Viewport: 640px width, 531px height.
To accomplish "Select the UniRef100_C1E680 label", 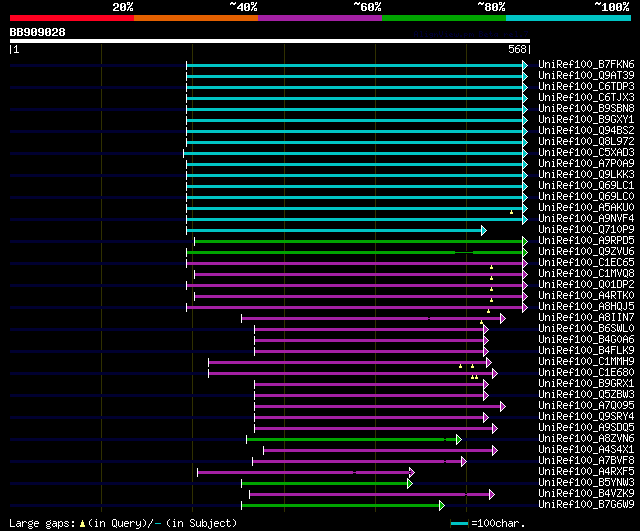I will (x=586, y=373).
